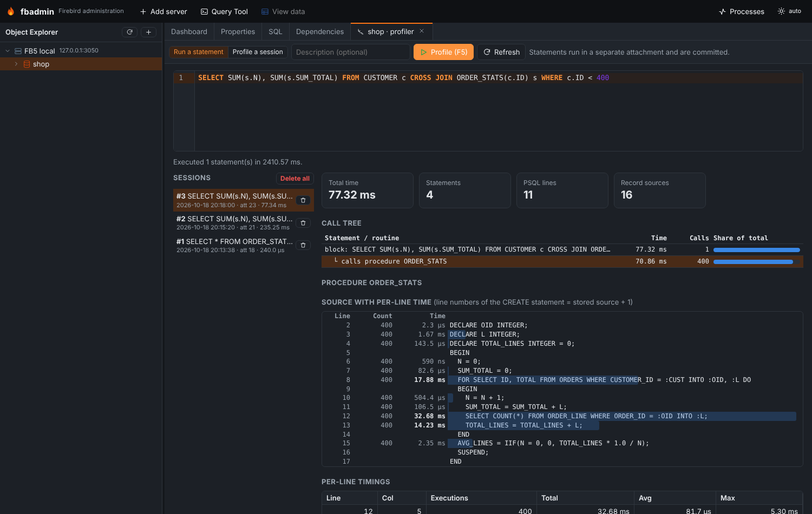This screenshot has height=514, width=812.
Task: Click the Statements stat card
Action: point(465,190)
